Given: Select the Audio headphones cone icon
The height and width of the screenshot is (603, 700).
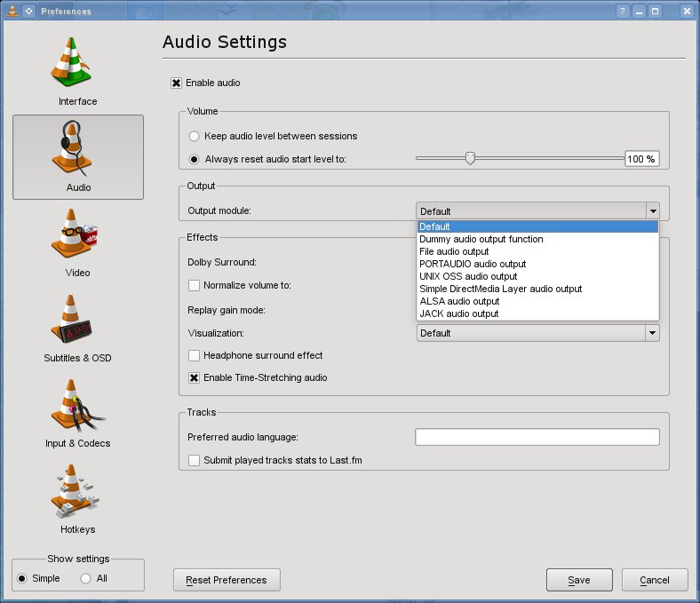Looking at the screenshot, I should pos(71,148).
